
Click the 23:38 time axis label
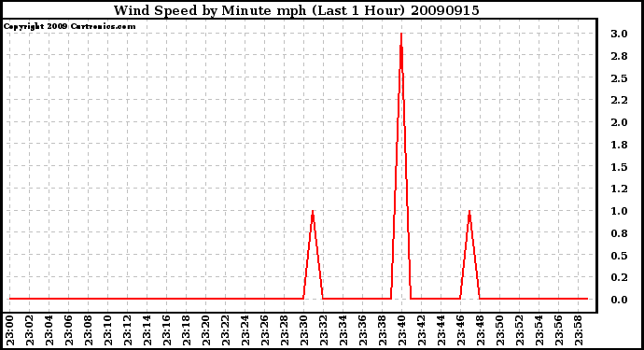coord(383,330)
